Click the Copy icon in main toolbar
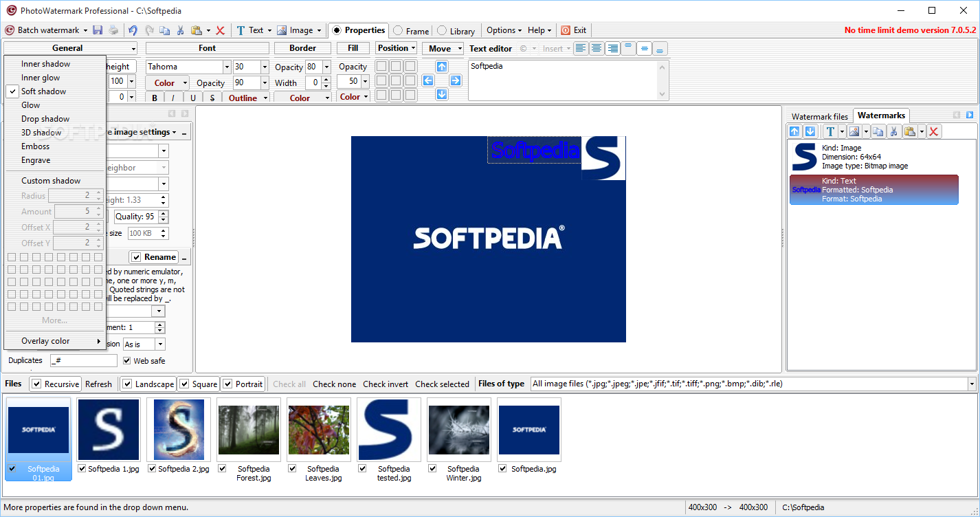This screenshot has height=517, width=980. coord(164,30)
